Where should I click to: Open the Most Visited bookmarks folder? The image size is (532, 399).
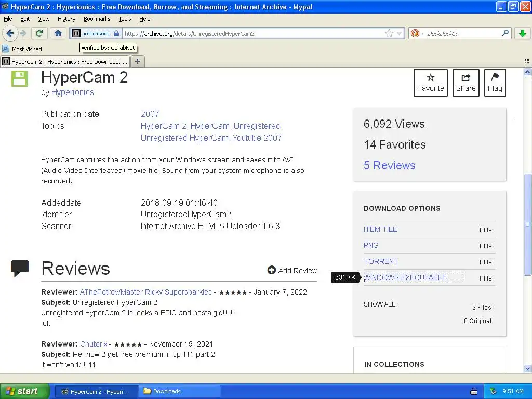tap(22, 49)
